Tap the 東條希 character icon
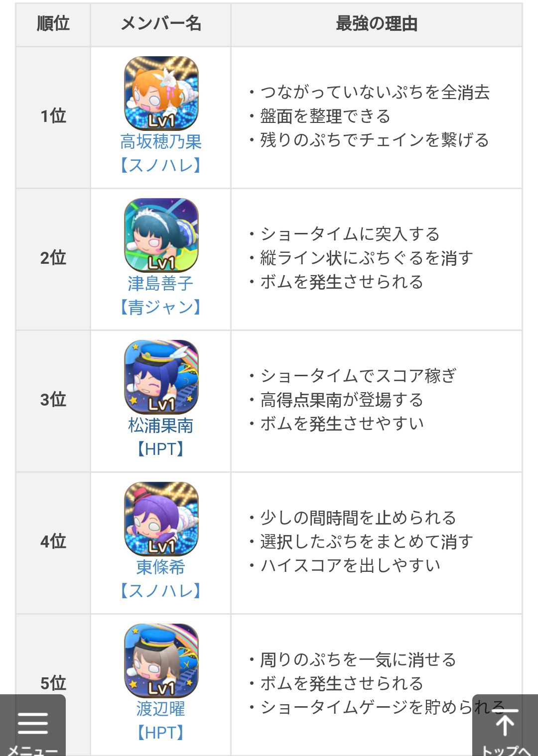The image size is (538, 756). 161,519
